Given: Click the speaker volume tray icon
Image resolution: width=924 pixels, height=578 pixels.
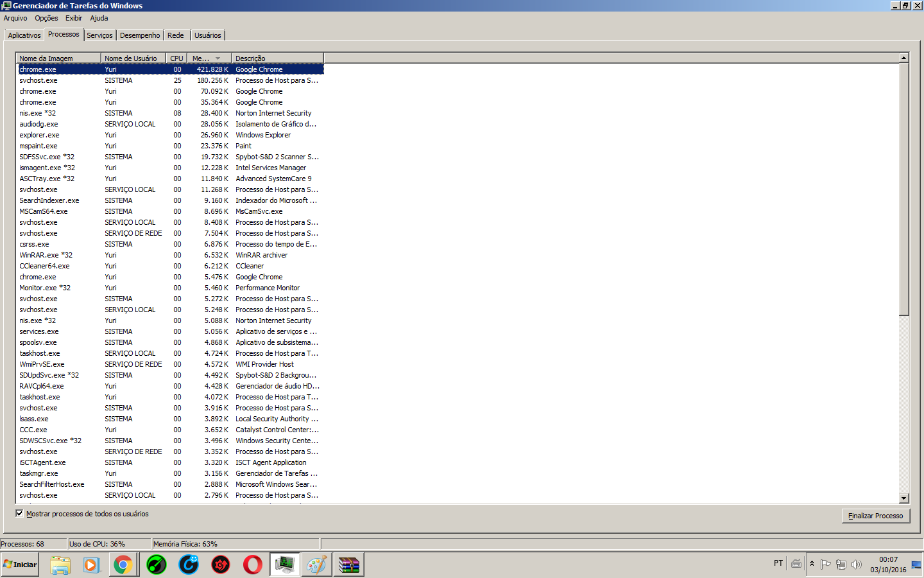Looking at the screenshot, I should tap(856, 565).
